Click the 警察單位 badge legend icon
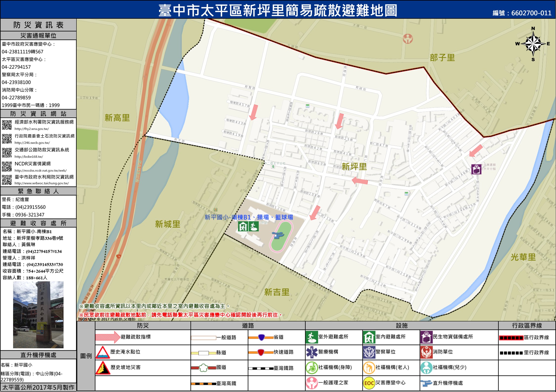The width and height of the screenshot is (556, 392). point(369,352)
